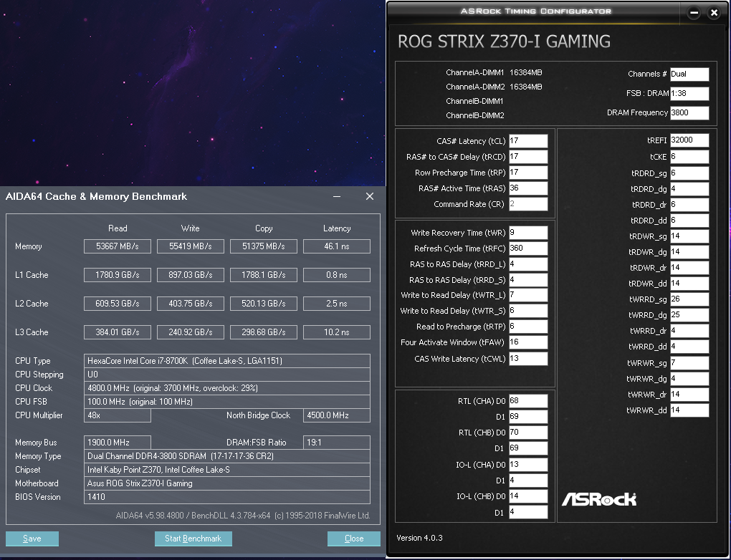Click the tWRRD_dg field showing 25

689,315
